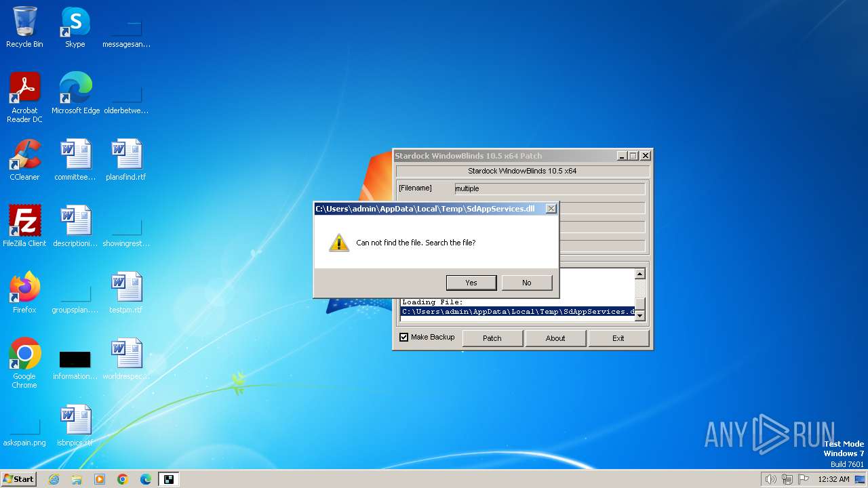
Task: Launch the Google Chrome desktop shortcut
Action: point(24,363)
